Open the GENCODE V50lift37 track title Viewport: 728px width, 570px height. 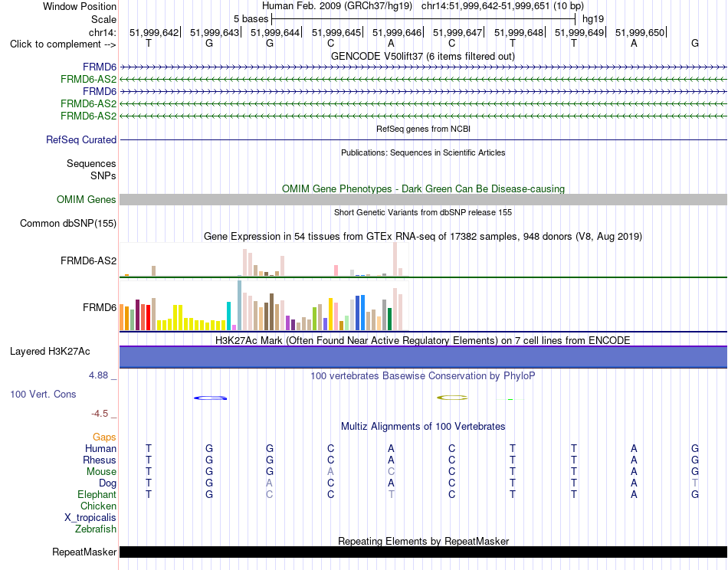423,56
